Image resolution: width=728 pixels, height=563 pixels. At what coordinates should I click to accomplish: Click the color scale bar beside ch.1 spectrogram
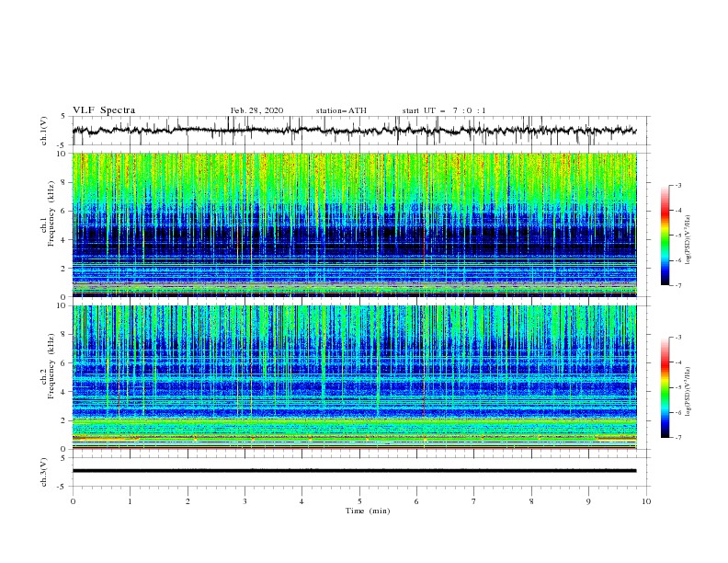point(665,236)
